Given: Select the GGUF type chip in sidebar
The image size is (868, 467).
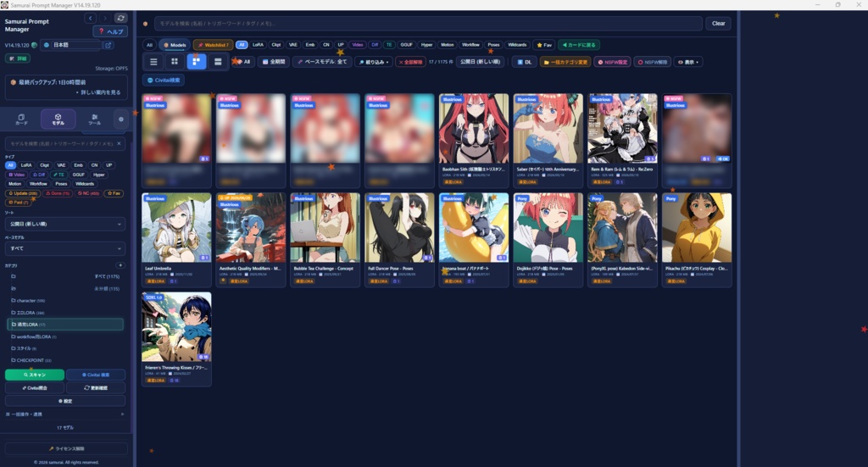Looking at the screenshot, I should point(79,175).
